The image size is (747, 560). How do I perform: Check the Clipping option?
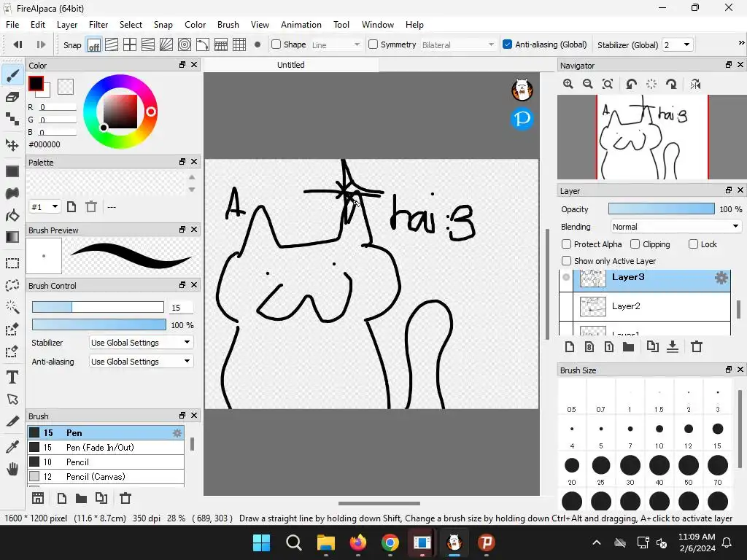tap(635, 244)
